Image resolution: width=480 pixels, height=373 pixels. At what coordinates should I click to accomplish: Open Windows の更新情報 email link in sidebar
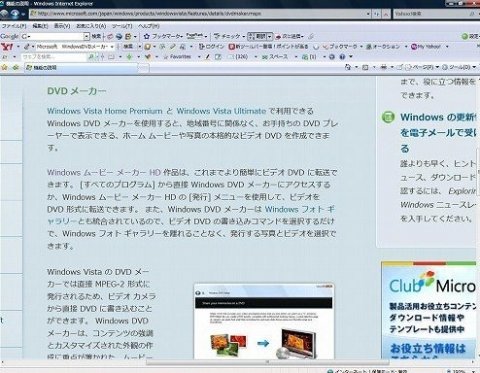coord(438,133)
